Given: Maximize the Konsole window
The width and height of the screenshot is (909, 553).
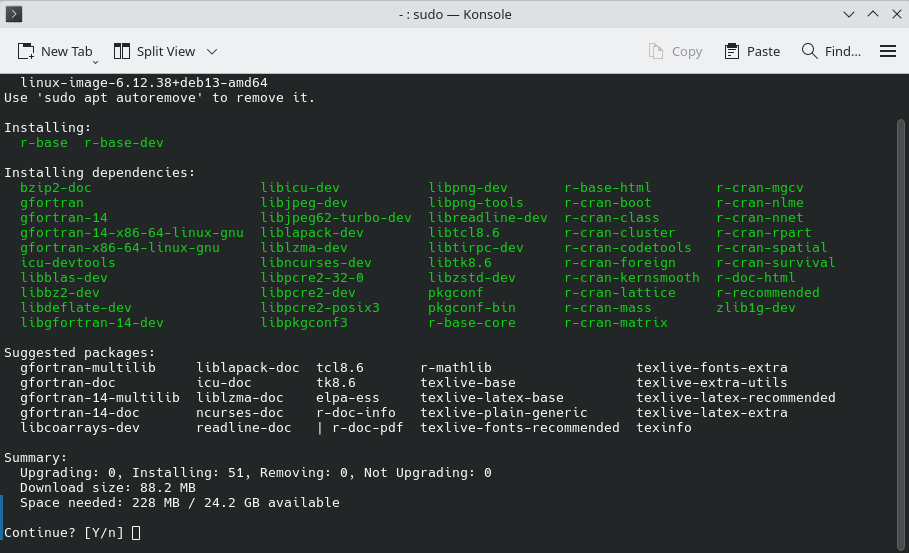Looking at the screenshot, I should [871, 14].
